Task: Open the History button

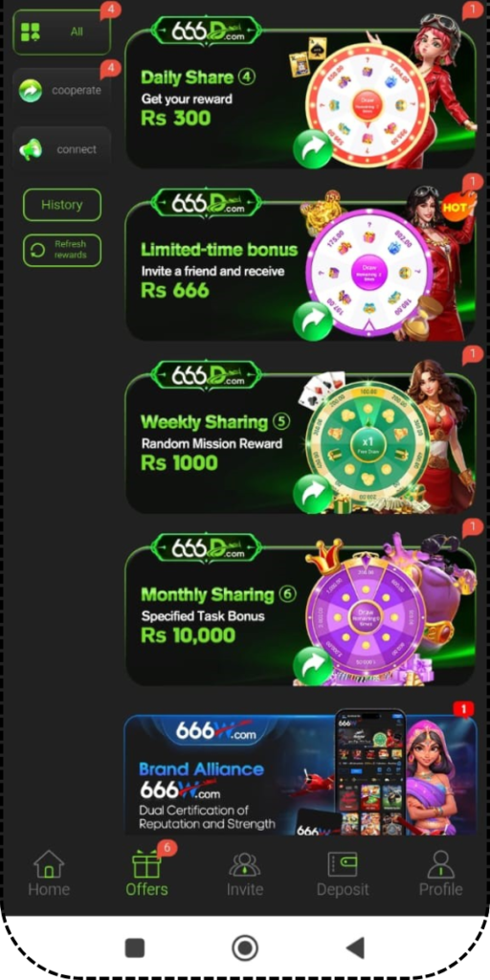Action: 62,205
